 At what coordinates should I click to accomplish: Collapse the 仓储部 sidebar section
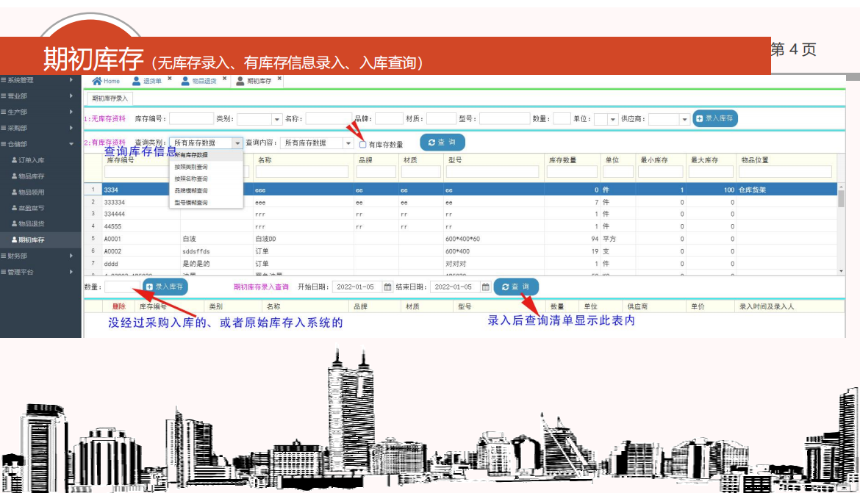click(x=37, y=144)
